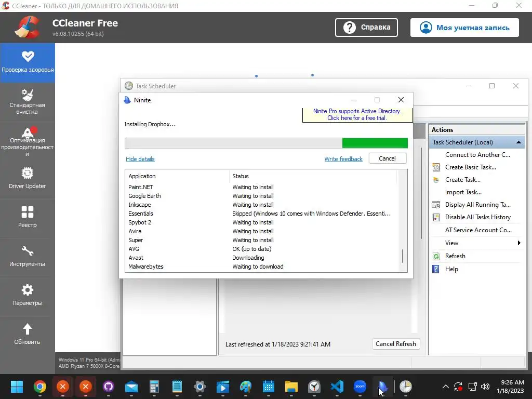This screenshot has height=399, width=532.
Task: Select the Spybot 2 row in Ninite
Action: tap(261, 222)
